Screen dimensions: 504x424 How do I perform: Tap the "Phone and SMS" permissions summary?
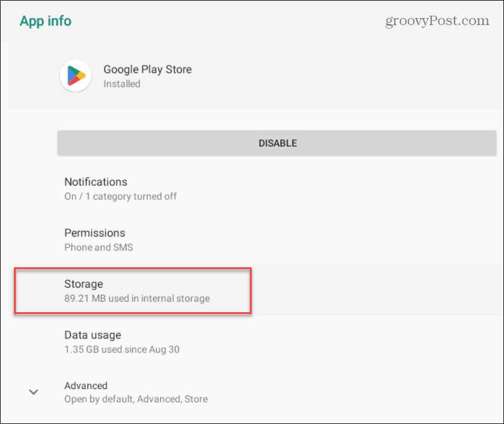(98, 248)
